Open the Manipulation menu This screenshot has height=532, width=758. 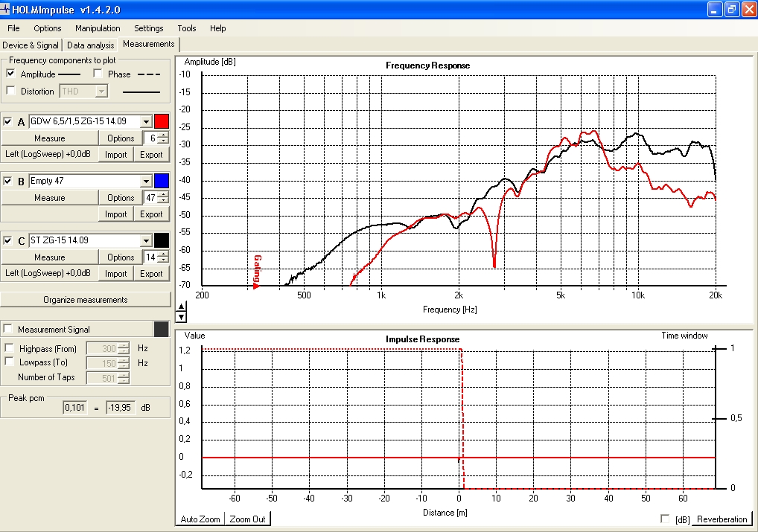(x=98, y=28)
